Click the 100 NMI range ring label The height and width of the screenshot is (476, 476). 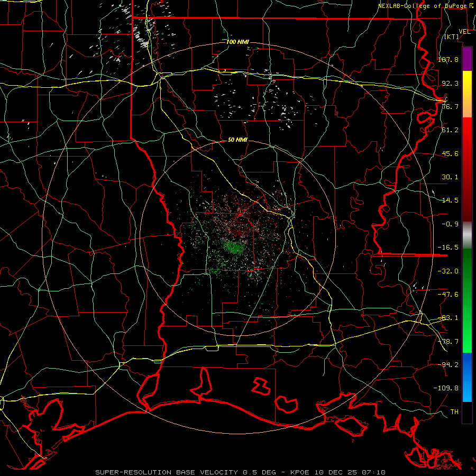(x=237, y=42)
